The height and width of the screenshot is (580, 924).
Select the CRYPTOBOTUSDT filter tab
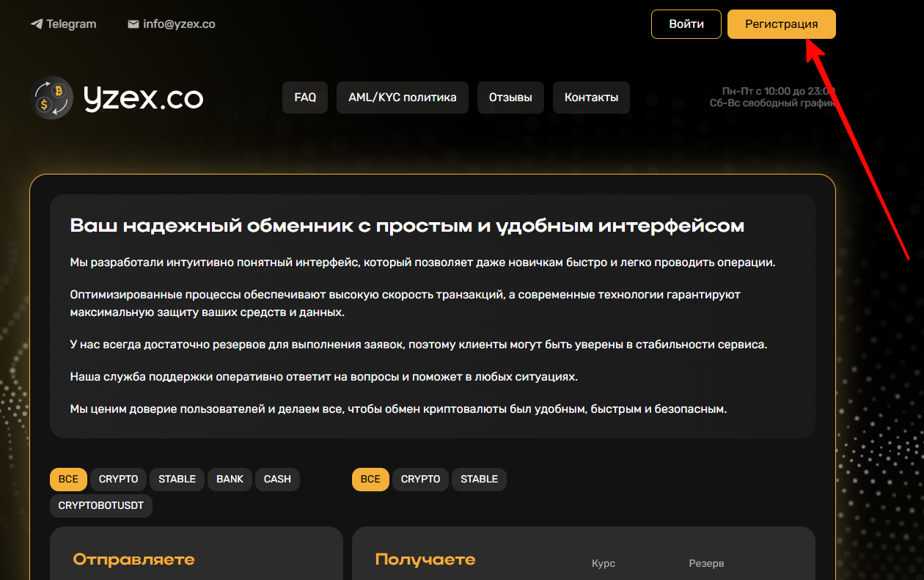[101, 506]
